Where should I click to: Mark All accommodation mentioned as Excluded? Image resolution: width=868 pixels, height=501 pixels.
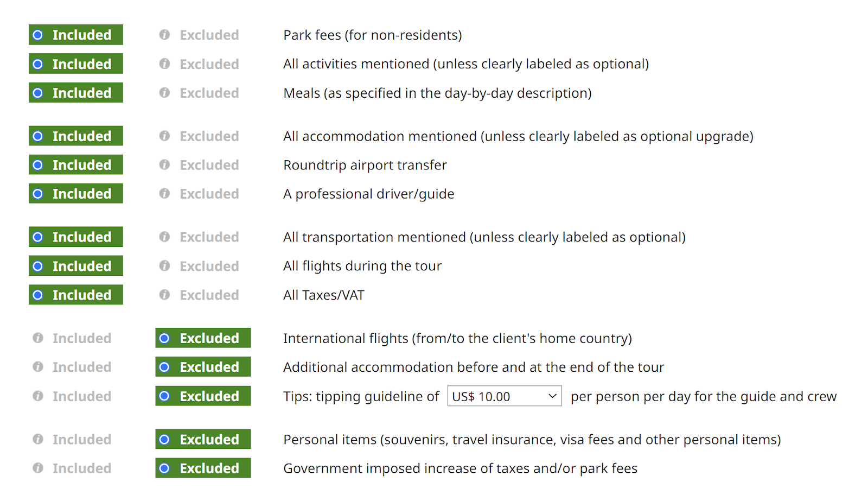(209, 136)
